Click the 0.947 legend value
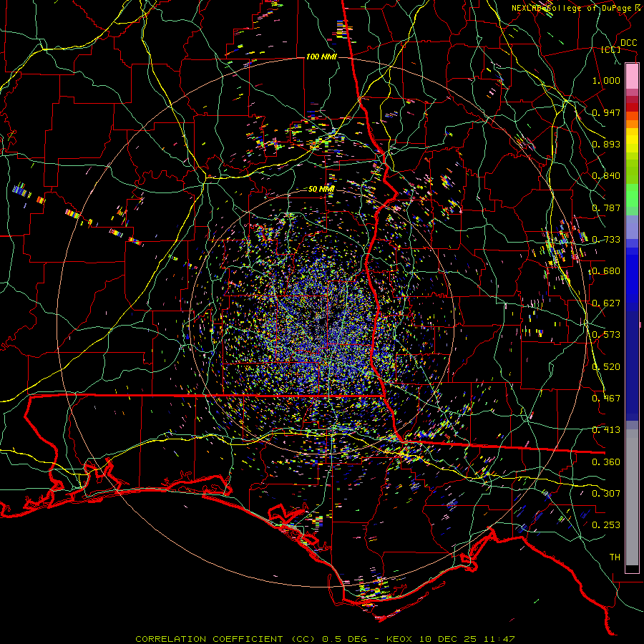 coord(606,112)
